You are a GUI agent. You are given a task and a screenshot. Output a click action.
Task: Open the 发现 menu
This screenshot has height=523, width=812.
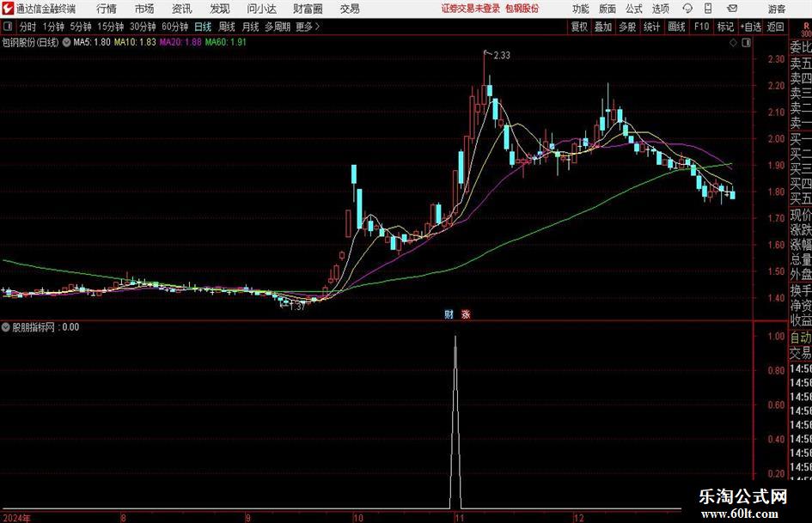click(220, 9)
